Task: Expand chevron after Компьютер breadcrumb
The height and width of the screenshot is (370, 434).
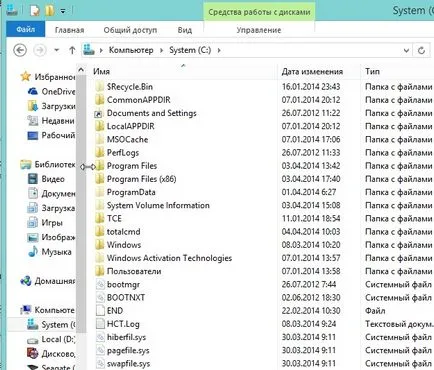Action: pos(161,50)
